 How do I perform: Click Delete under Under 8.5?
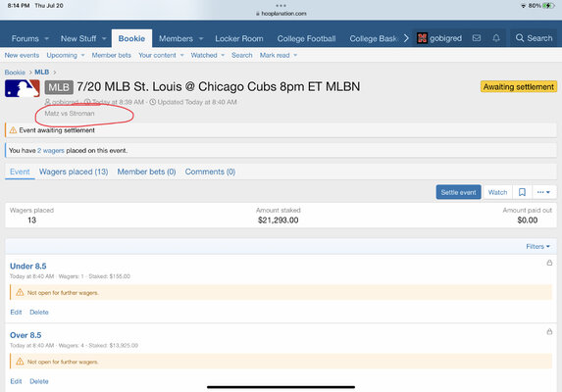(39, 313)
